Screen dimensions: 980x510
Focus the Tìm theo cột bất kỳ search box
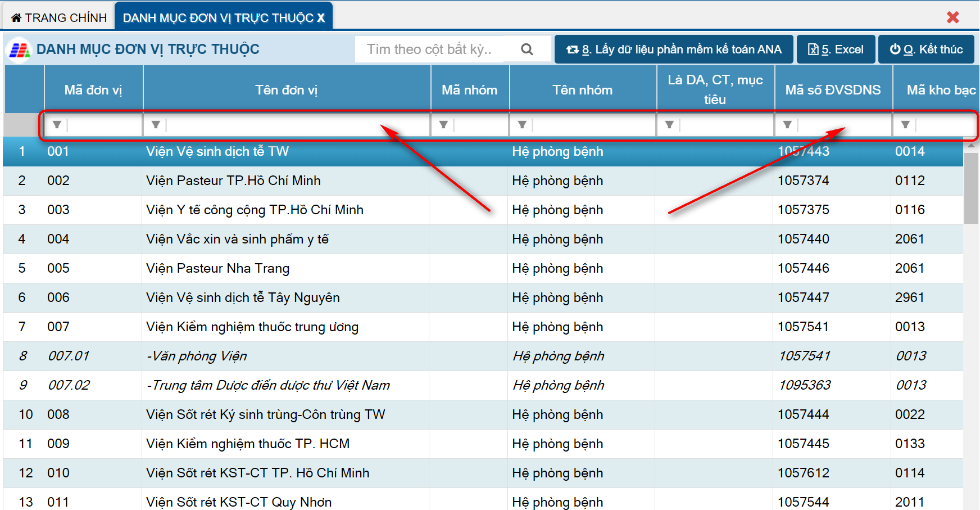pos(433,49)
